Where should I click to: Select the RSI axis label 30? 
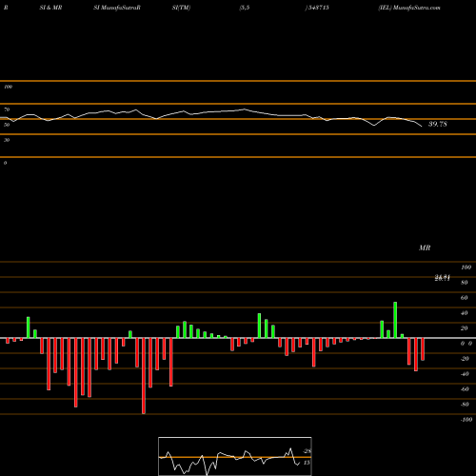tap(7, 140)
